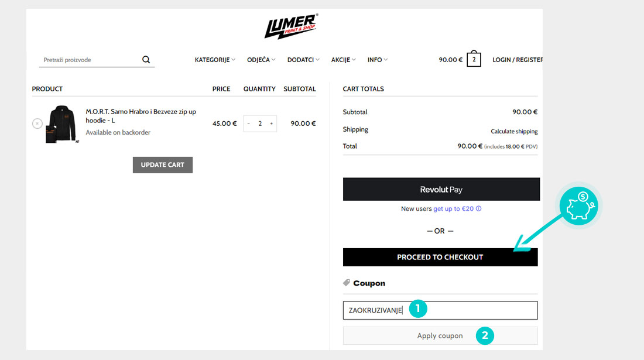Click the hoodie product thumbnail
This screenshot has height=360, width=644.
pyautogui.click(x=61, y=124)
